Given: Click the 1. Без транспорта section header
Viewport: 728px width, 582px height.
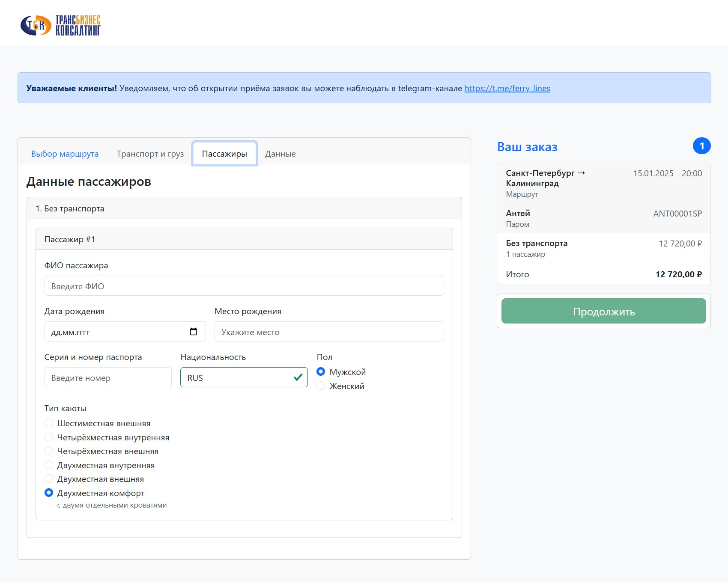Looking at the screenshot, I should click(244, 208).
